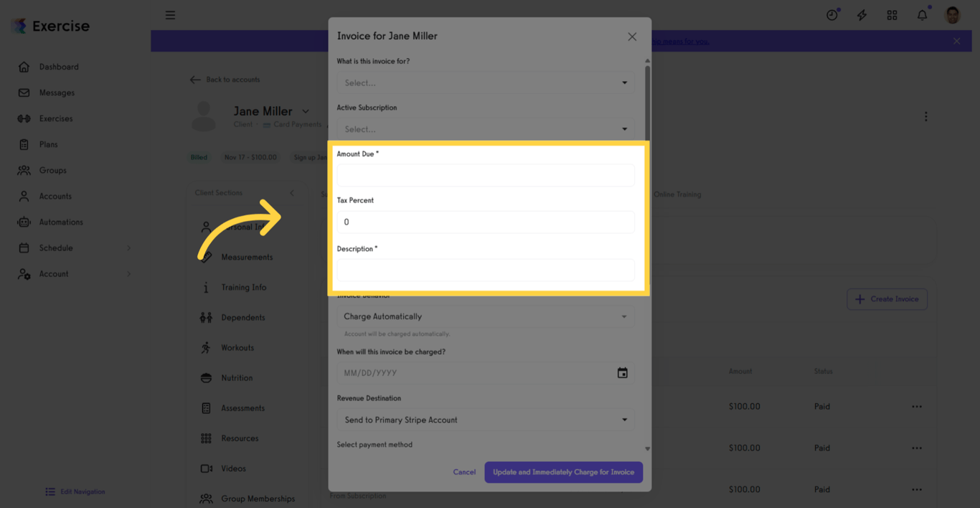Open the Revenue Destination dropdown
The height and width of the screenshot is (508, 980).
(x=485, y=419)
